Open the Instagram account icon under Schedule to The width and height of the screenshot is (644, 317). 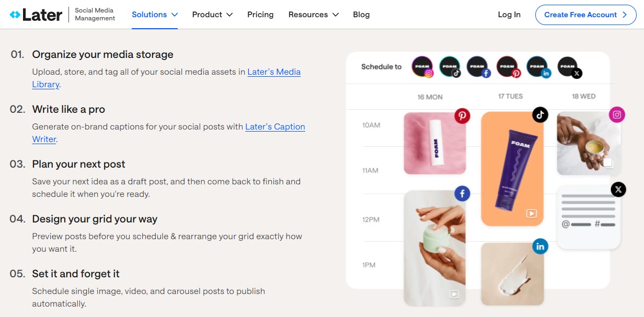(x=422, y=66)
